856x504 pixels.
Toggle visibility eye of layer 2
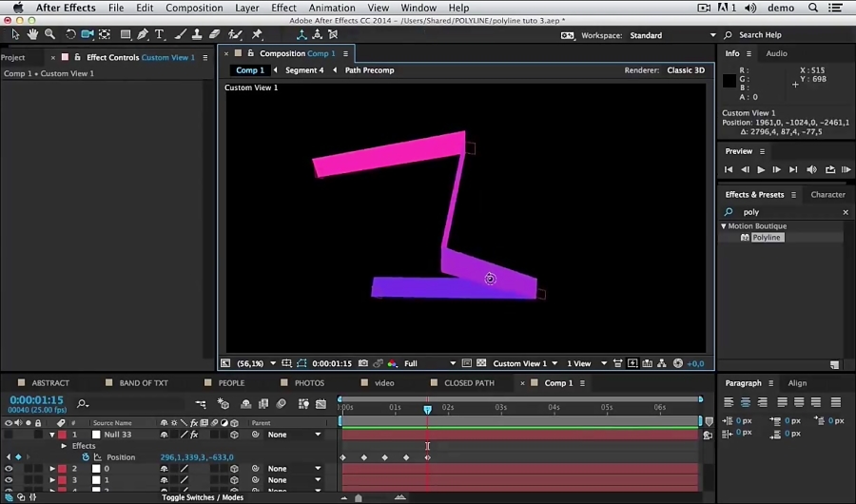(9, 469)
